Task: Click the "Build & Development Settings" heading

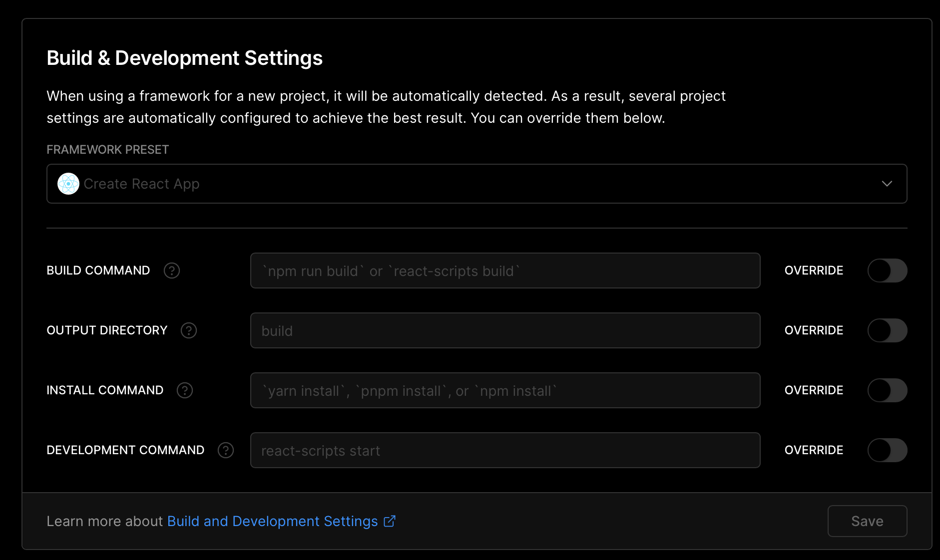Action: (x=185, y=58)
